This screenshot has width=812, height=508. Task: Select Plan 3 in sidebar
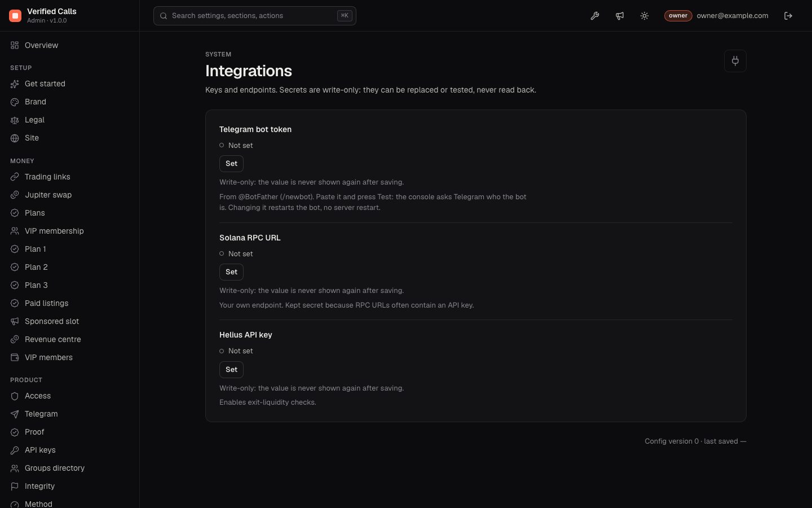(69, 285)
